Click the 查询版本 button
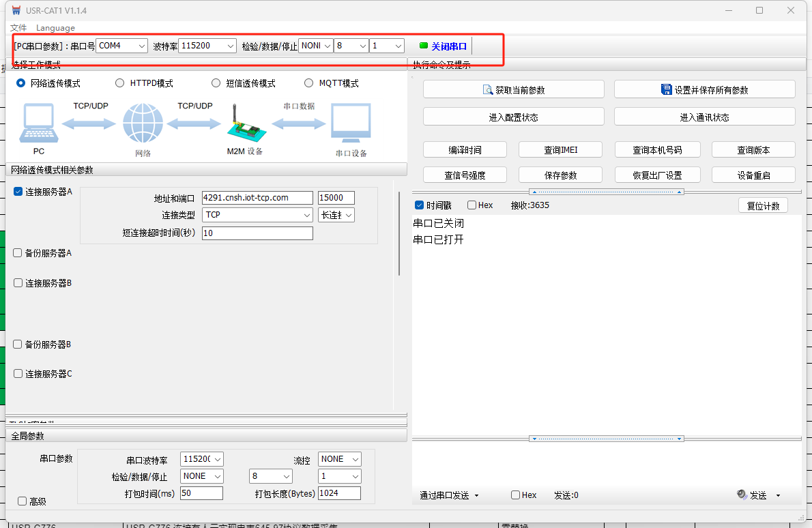 (x=753, y=149)
